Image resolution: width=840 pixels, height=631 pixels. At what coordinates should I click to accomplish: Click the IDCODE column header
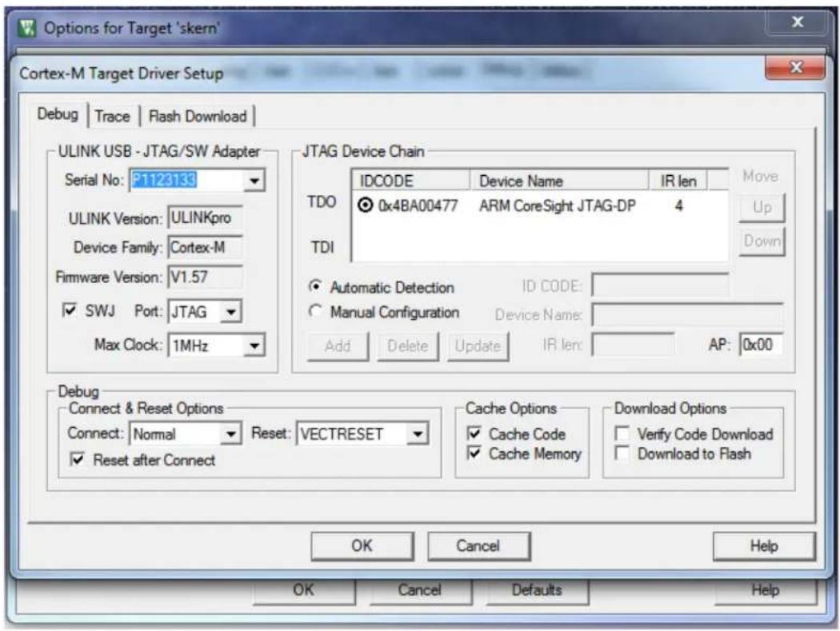pyautogui.click(x=411, y=181)
